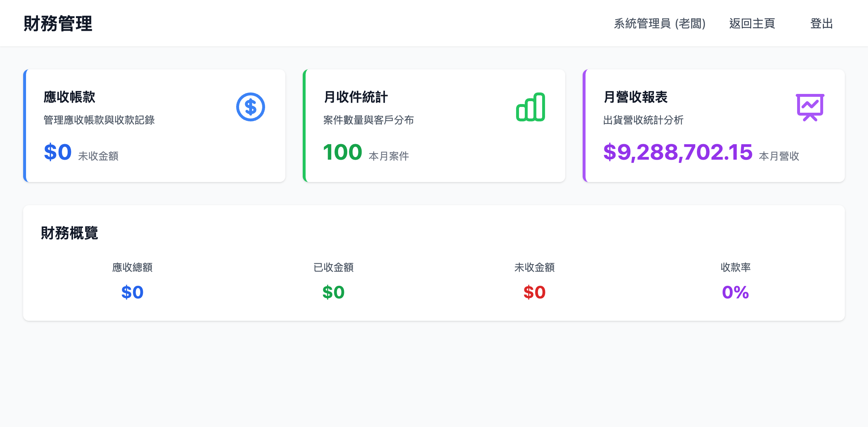Viewport: 868px width, 427px height.
Task: Click the 應收總額 $0 value
Action: point(132,292)
